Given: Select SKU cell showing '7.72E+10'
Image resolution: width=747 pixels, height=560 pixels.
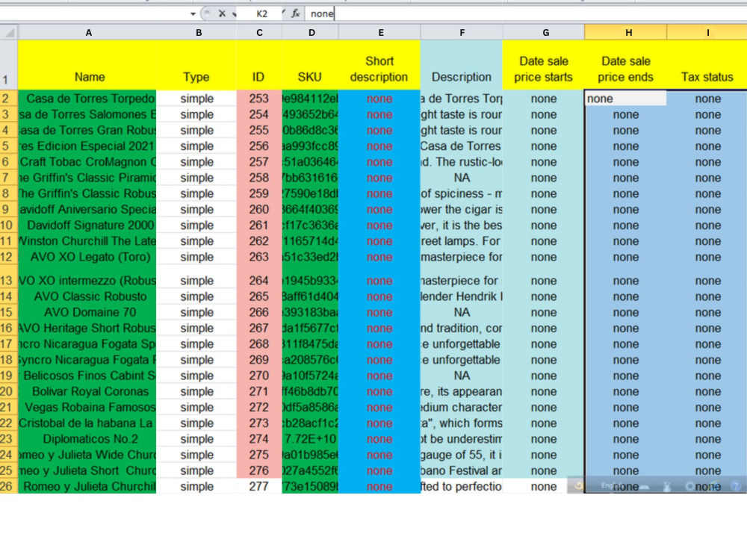Looking at the screenshot, I should click(x=310, y=438).
